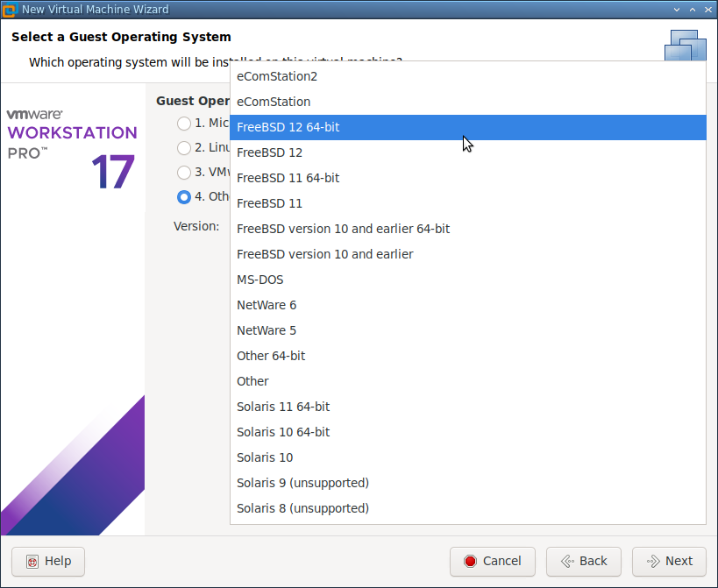Select the Linux radio button
Image resolution: width=718 pixels, height=588 pixels.
(184, 148)
